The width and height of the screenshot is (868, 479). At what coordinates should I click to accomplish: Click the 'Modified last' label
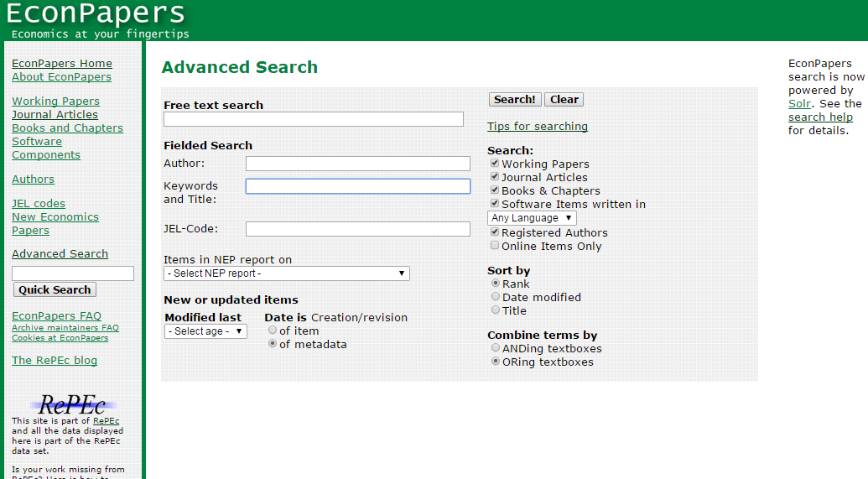pyautogui.click(x=203, y=317)
